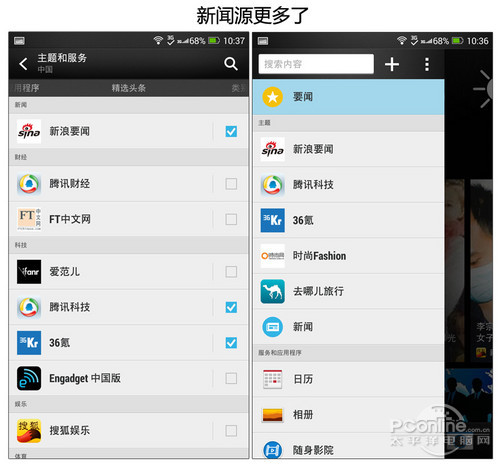Open the 时尚Fashion feed icon
This screenshot has width=500, height=466.
273,256
